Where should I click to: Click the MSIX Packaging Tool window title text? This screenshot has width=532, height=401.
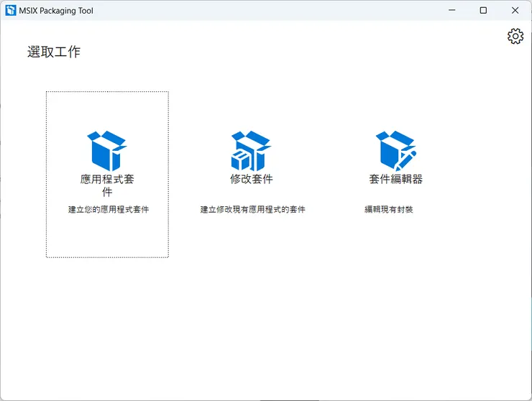pyautogui.click(x=56, y=11)
